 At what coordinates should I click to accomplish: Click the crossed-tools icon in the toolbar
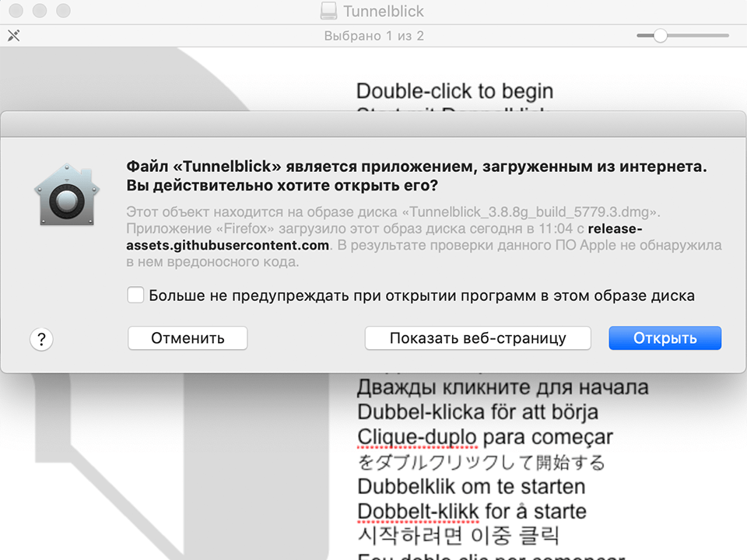pyautogui.click(x=12, y=35)
